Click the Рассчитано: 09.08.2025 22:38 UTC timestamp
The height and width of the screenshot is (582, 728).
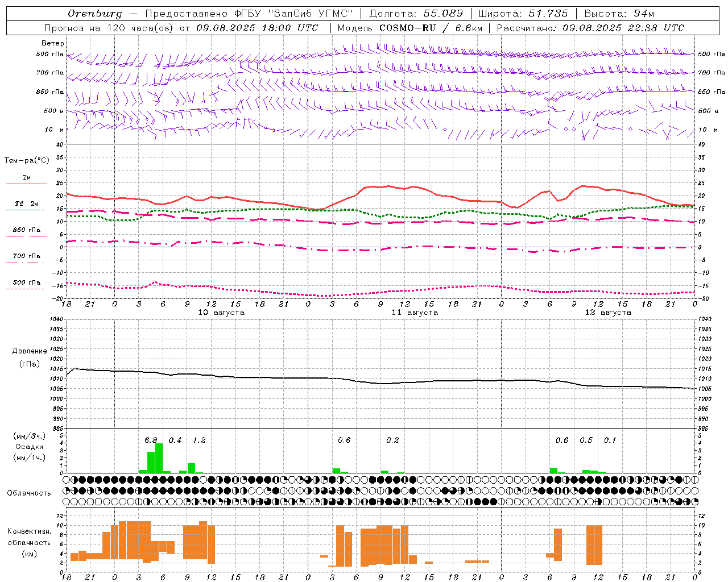[x=590, y=28]
